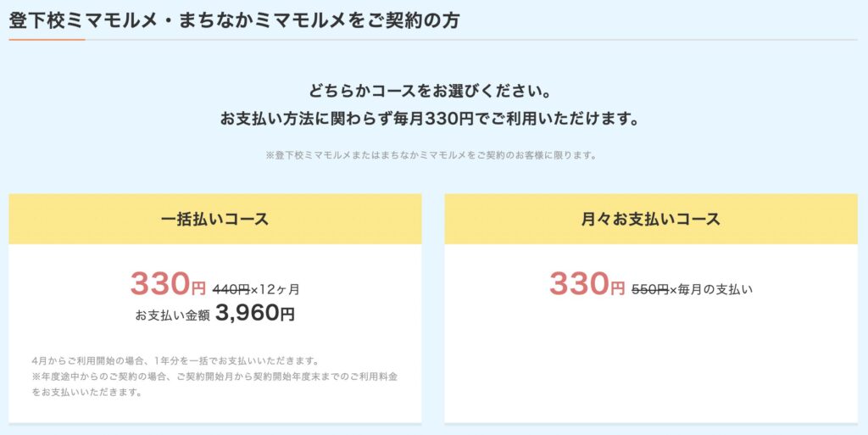868x435 pixels.
Task: Click the ※年度途中からのご契約の場合 note line
Action: click(x=214, y=376)
